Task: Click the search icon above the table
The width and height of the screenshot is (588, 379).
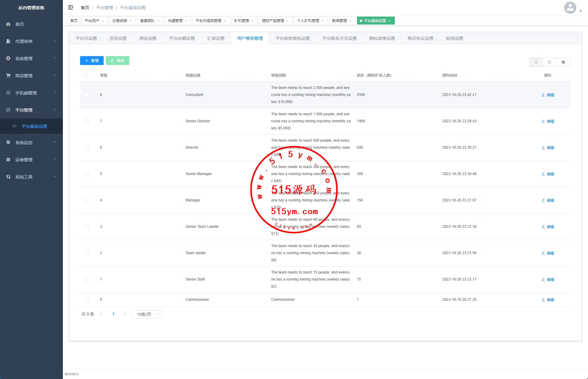Action: [x=536, y=62]
